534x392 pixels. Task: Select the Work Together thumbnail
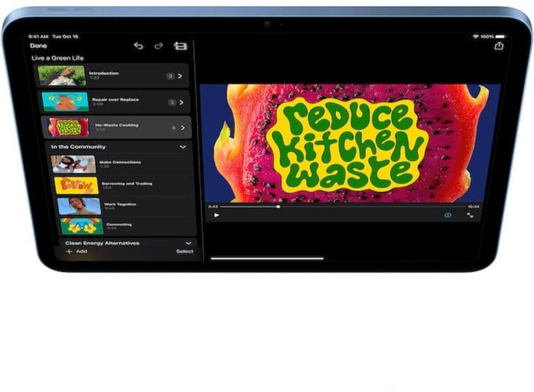pos(79,206)
